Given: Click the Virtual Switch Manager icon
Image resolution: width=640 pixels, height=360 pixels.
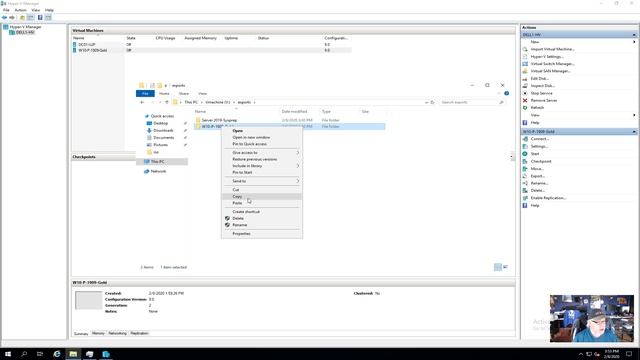Looking at the screenshot, I should (525, 64).
